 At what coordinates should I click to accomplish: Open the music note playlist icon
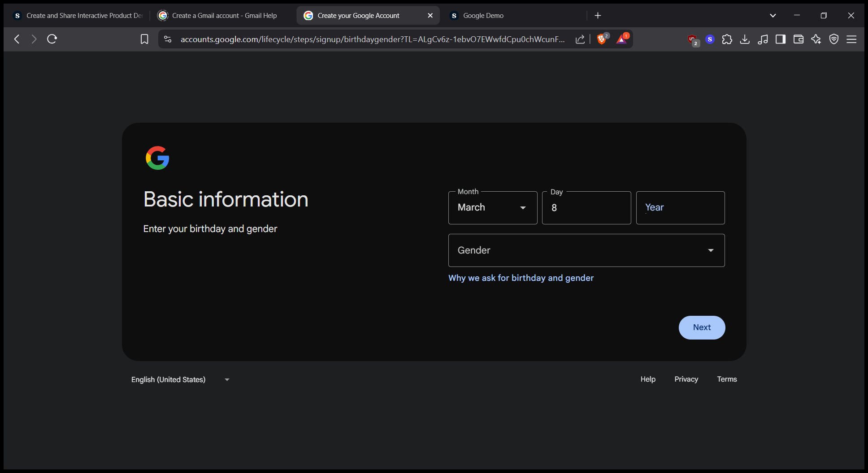tap(763, 39)
